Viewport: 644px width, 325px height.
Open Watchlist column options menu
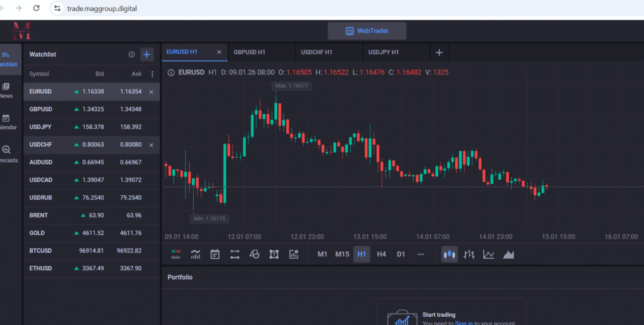point(152,74)
